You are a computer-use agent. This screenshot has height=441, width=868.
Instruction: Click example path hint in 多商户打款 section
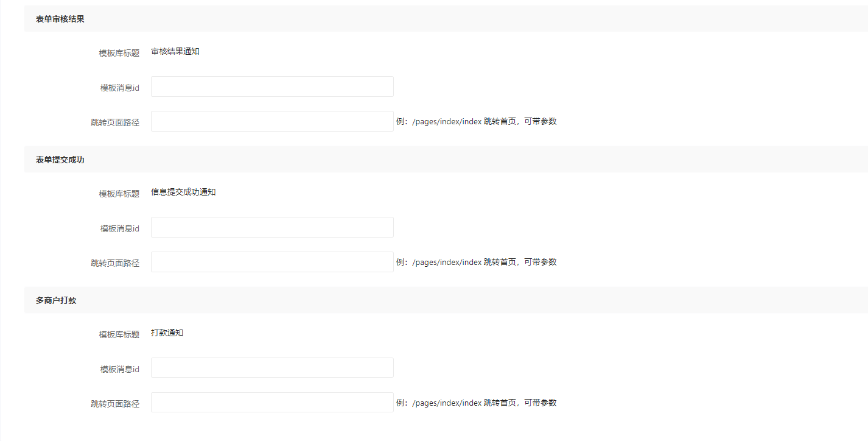tap(476, 403)
